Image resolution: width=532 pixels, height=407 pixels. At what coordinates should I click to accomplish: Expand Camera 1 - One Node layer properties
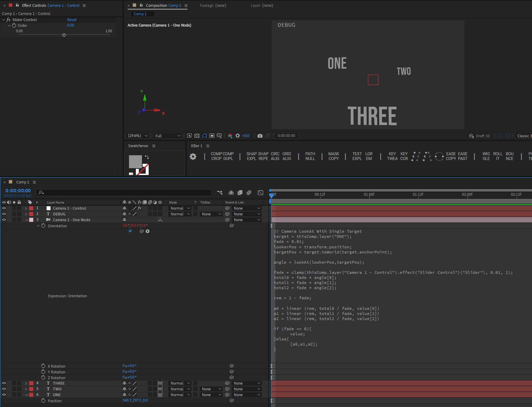(x=26, y=219)
